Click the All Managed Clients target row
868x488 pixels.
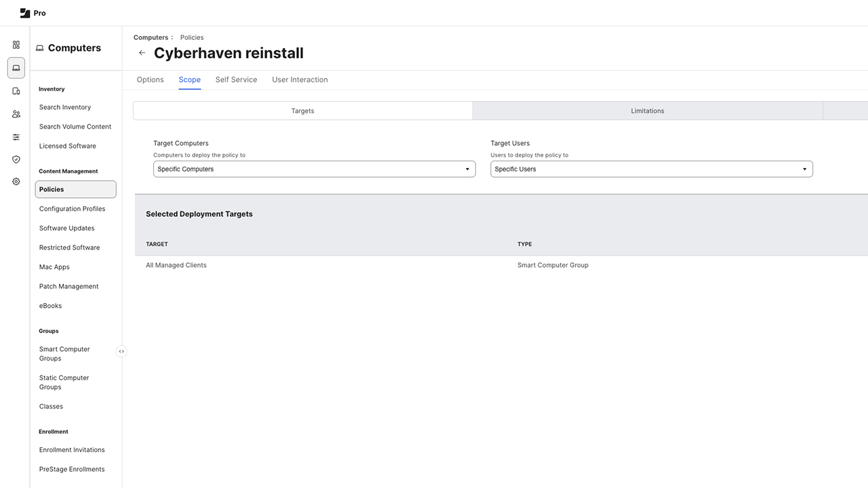click(176, 265)
